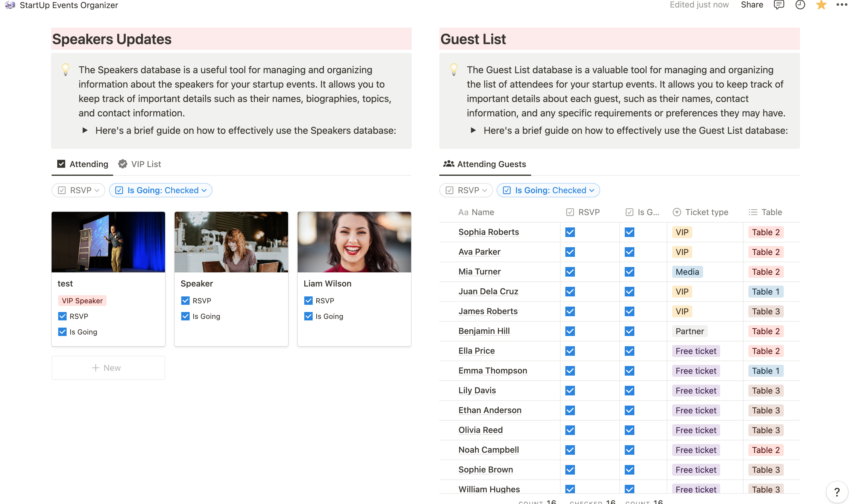Image resolution: width=854 pixels, height=504 pixels.
Task: Switch to the VIP List tab
Action: (140, 164)
